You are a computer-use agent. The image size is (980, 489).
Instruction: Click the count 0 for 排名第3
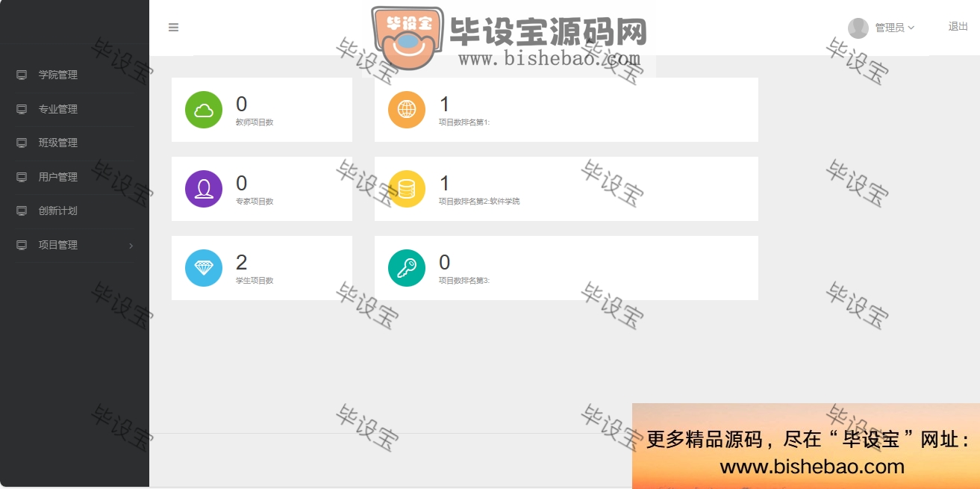coord(445,262)
